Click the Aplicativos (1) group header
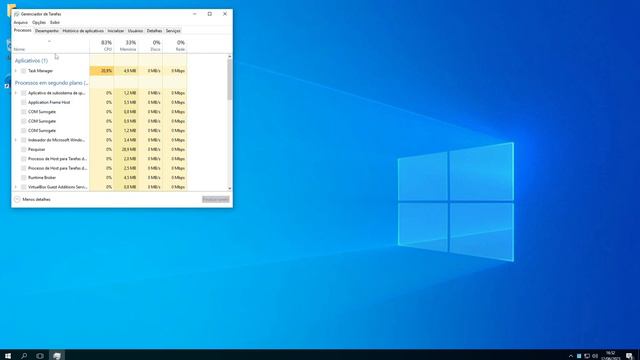 pyautogui.click(x=31, y=61)
